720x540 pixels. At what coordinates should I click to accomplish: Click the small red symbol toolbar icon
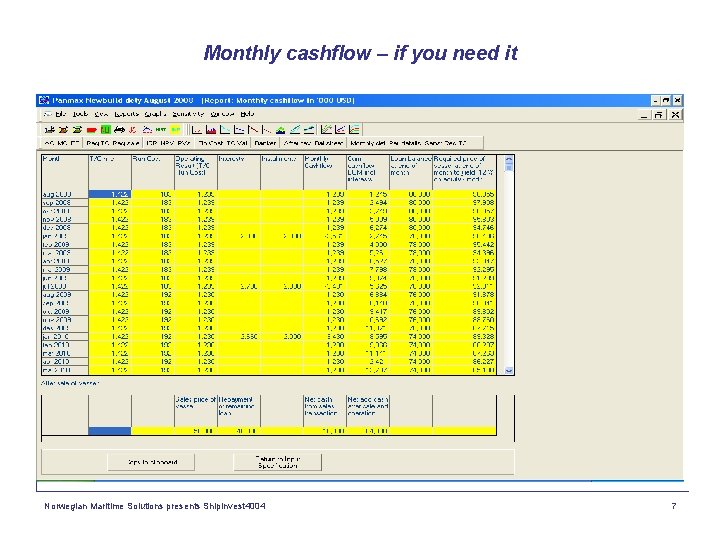click(x=133, y=130)
